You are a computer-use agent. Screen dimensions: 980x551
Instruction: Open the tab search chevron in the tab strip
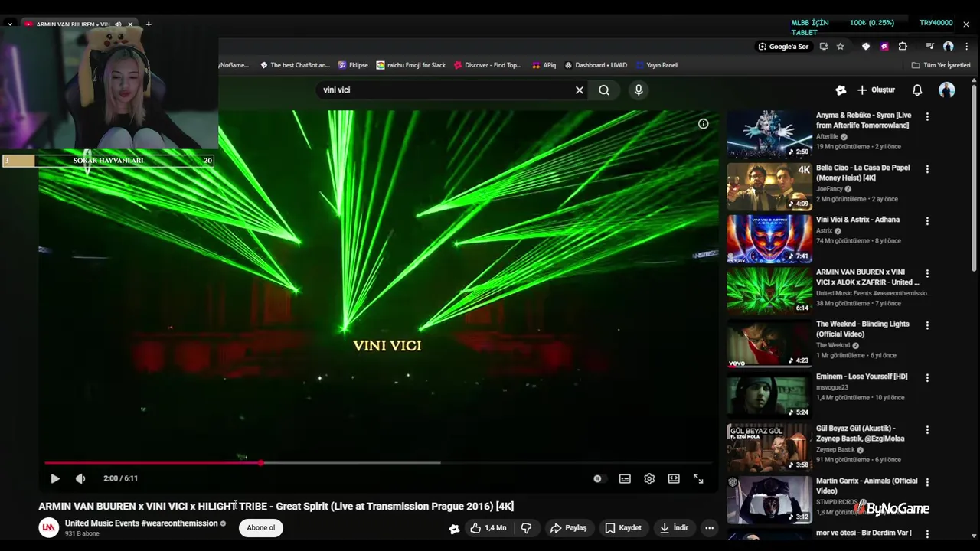[10, 24]
